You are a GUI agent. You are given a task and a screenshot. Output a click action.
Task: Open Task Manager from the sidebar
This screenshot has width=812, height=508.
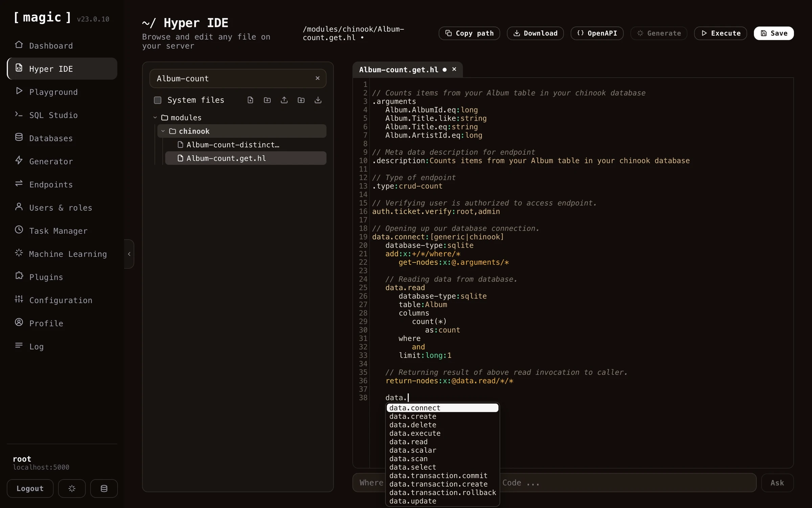click(62, 231)
